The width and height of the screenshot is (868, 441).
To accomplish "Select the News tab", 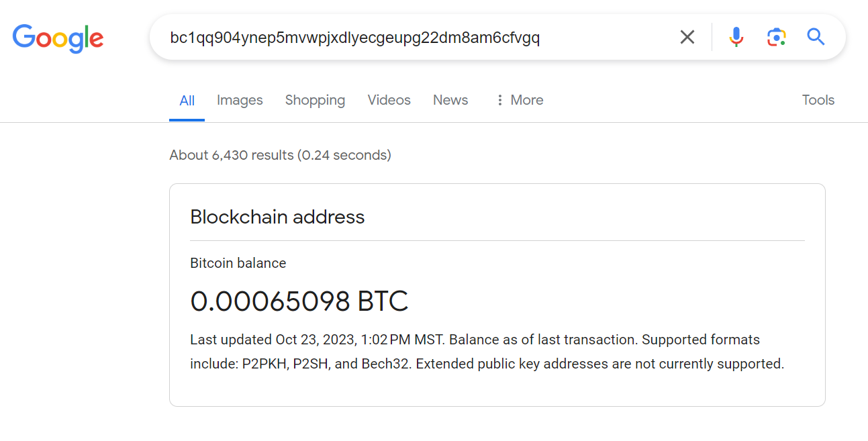I will (450, 99).
